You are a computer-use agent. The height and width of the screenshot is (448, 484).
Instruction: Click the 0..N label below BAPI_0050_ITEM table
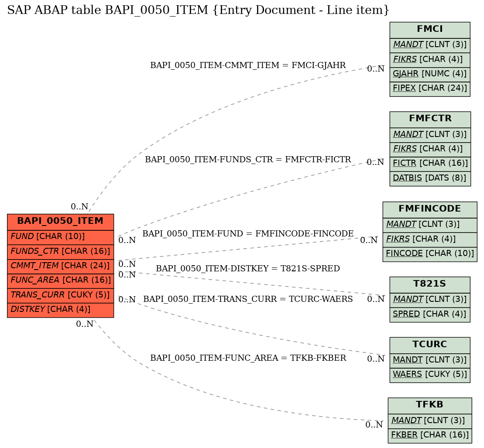(x=85, y=324)
